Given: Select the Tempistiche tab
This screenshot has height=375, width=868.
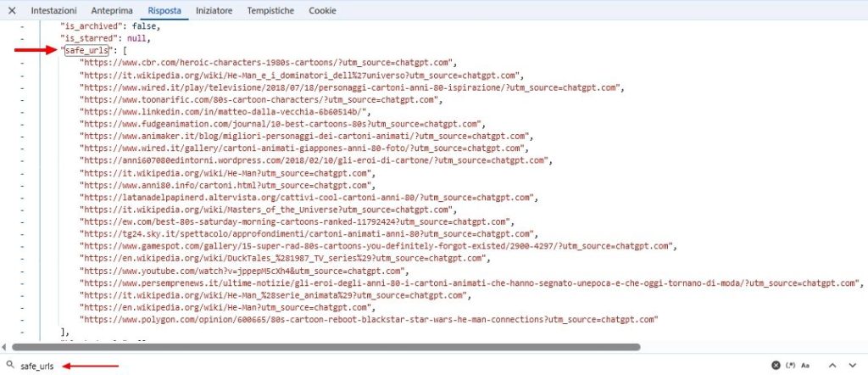Looking at the screenshot, I should coord(270,11).
